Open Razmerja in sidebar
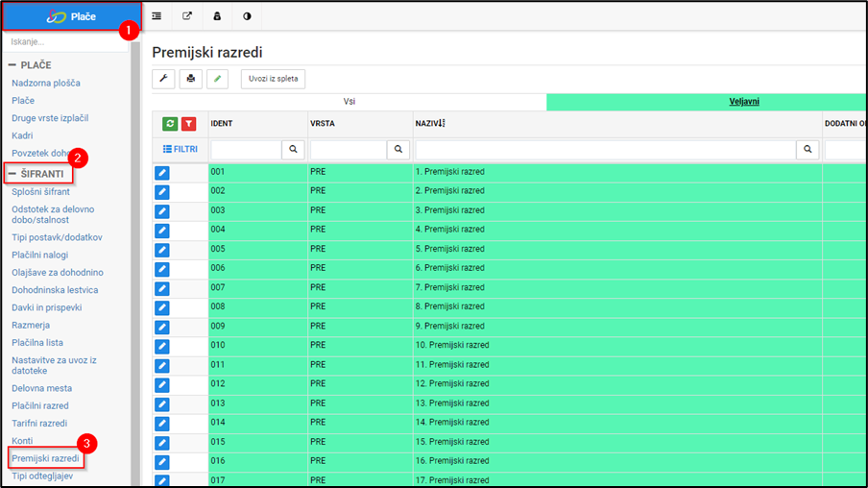The width and height of the screenshot is (868, 488). pos(31,325)
